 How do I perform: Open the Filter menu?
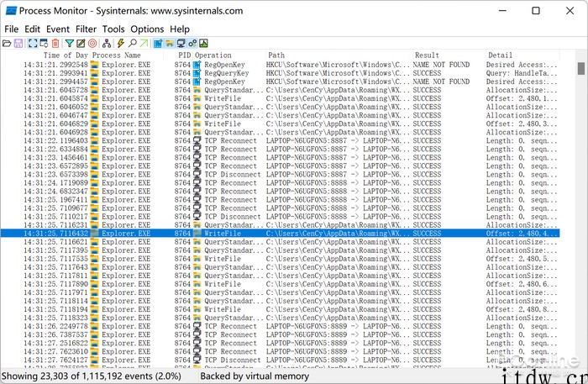[86, 29]
